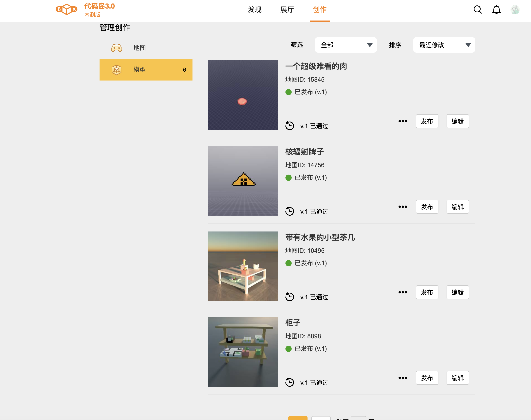This screenshot has width=531, height=420.
Task: Click the 管理创作 heading
Action: click(115, 27)
